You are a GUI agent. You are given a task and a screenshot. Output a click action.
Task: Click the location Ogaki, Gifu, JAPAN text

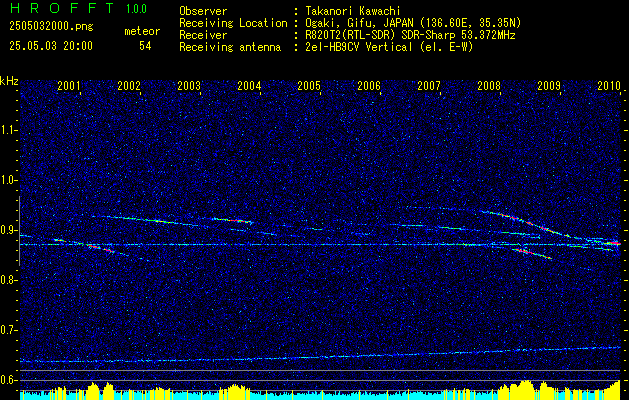point(413,23)
